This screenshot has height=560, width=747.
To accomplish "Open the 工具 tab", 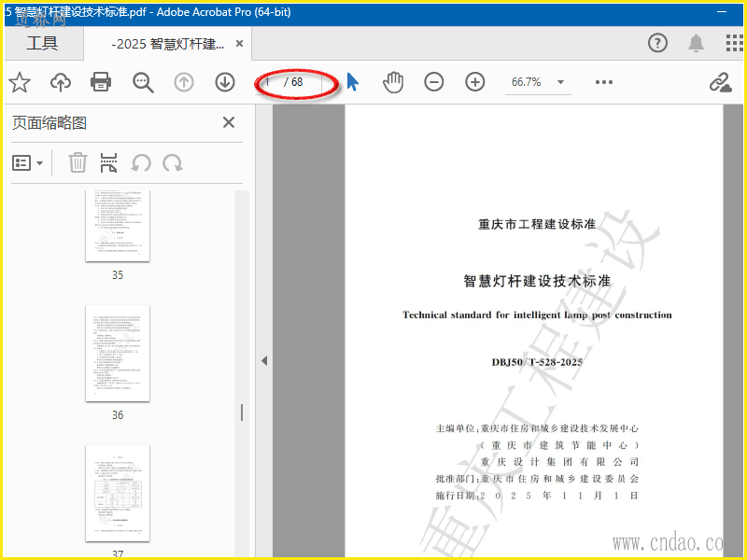I will pyautogui.click(x=42, y=43).
